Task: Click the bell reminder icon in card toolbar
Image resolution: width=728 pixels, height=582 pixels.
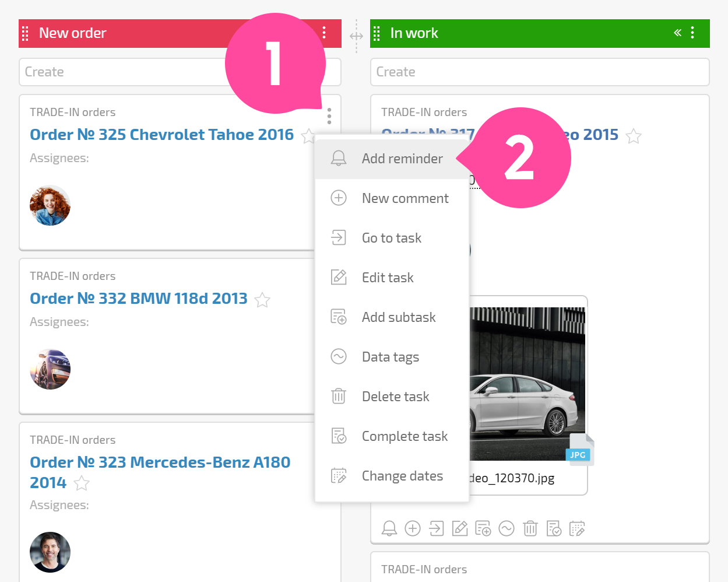Action: coord(389,528)
